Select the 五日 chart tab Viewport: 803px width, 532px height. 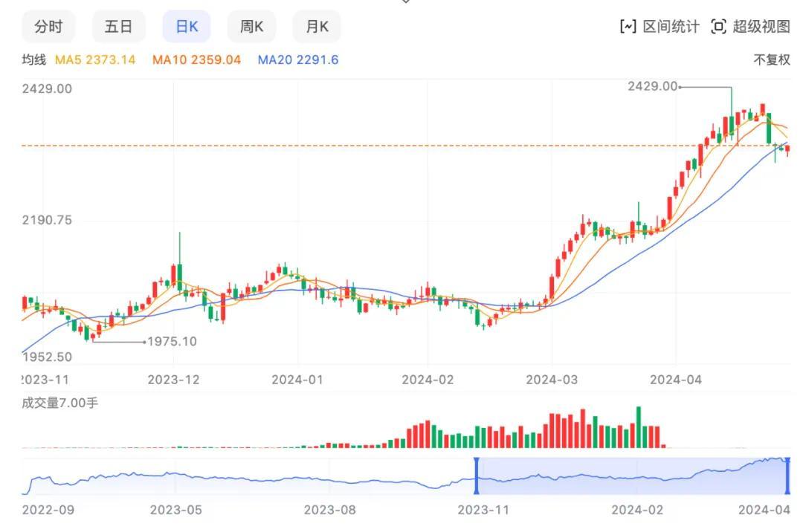(x=118, y=27)
